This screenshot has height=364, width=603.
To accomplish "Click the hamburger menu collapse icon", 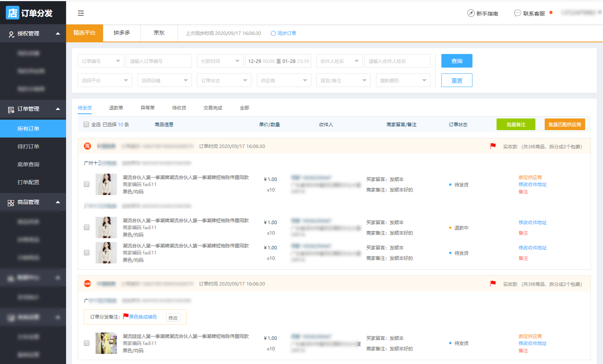I will [x=81, y=13].
